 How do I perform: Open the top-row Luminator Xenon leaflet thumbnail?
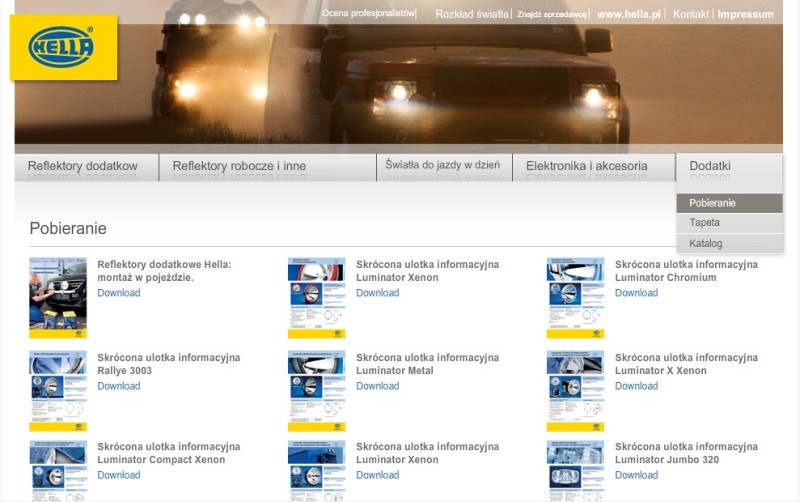[x=317, y=298]
